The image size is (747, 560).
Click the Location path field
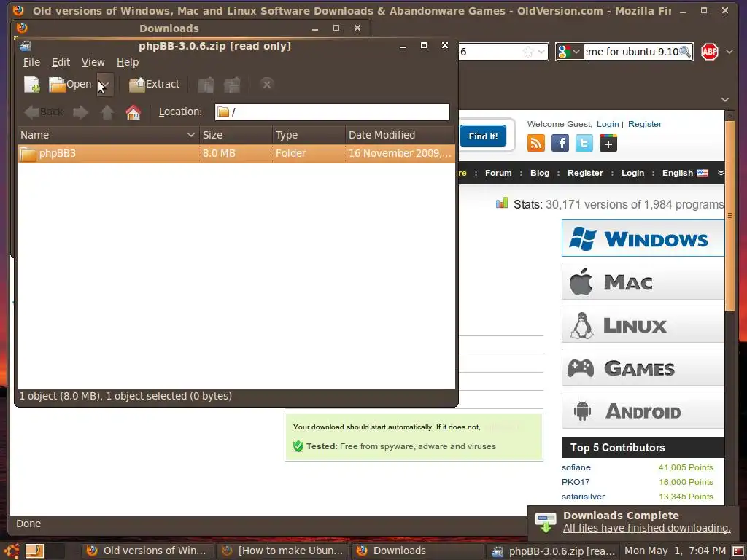(332, 112)
